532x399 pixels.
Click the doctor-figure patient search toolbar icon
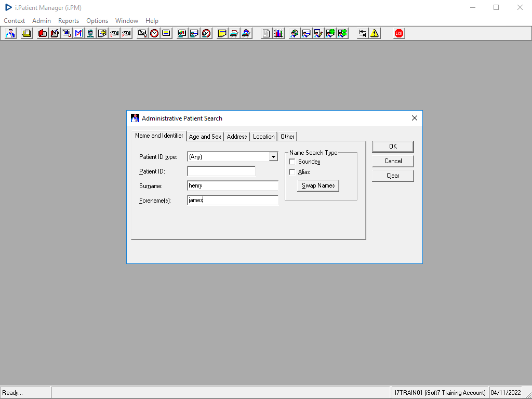(11, 33)
